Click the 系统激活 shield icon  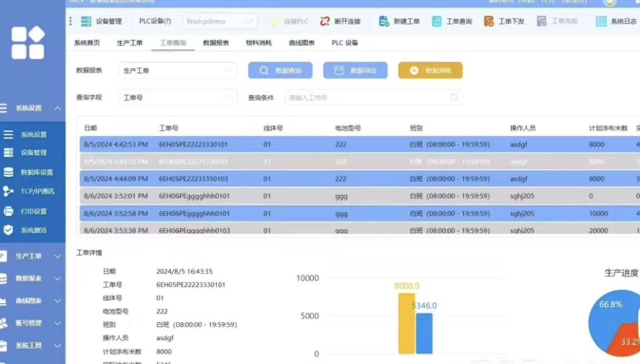tap(9, 230)
